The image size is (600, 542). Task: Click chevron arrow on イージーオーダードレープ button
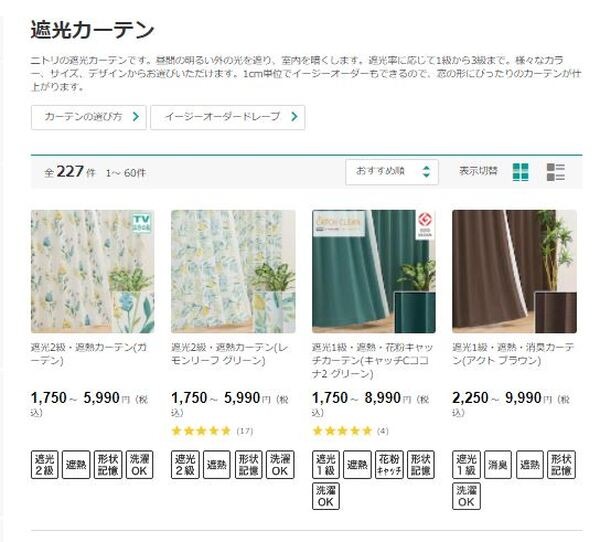click(x=294, y=116)
